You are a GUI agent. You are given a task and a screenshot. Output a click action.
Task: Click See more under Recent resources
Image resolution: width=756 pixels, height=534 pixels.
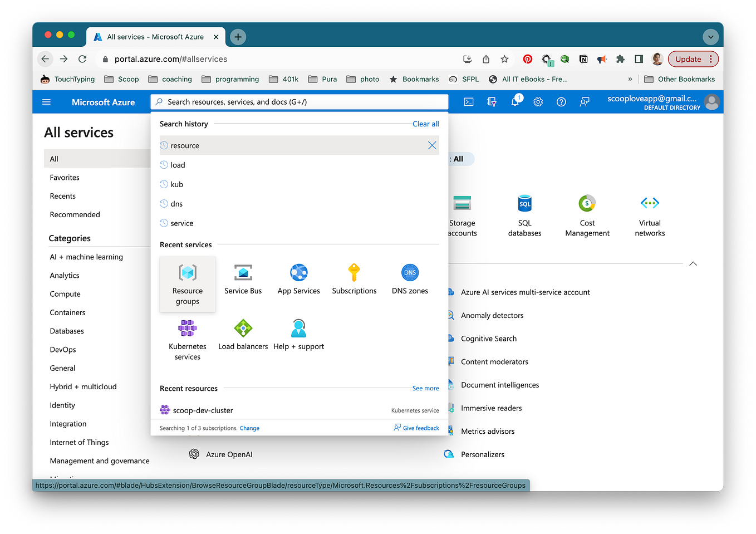[425, 388]
